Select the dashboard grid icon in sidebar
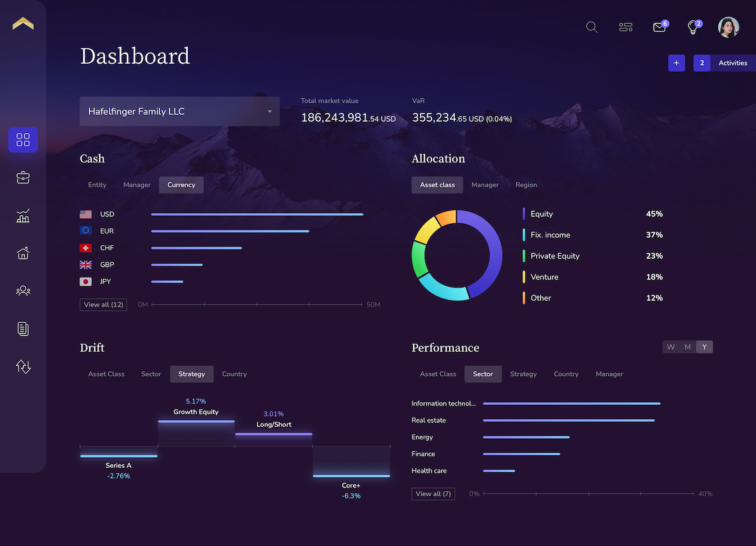 [x=23, y=140]
